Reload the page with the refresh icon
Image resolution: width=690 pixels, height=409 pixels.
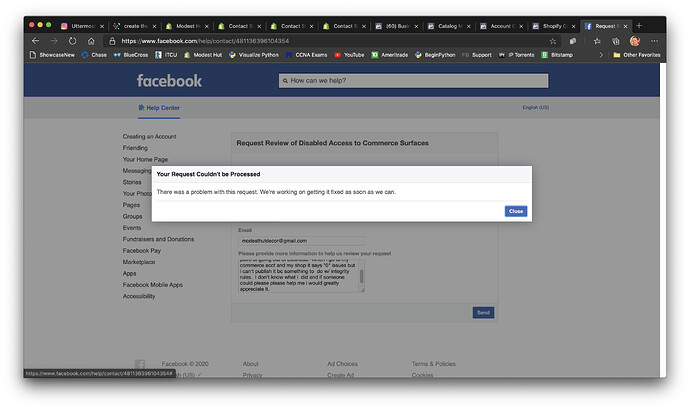tap(72, 41)
